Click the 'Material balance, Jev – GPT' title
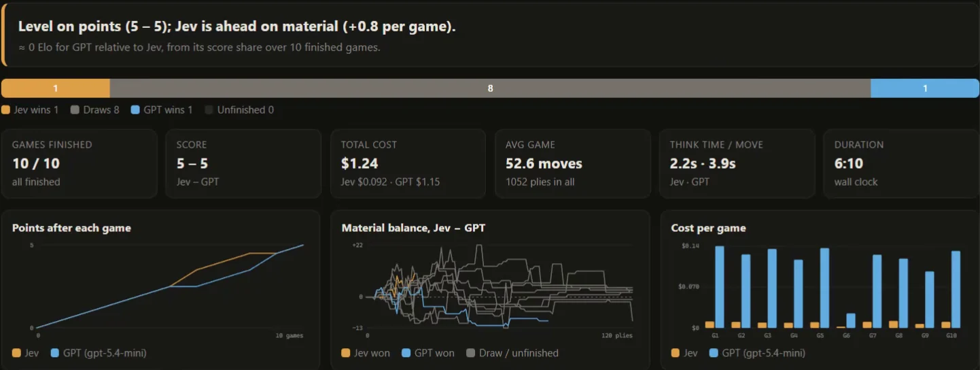This screenshot has width=980, height=370. (x=413, y=228)
